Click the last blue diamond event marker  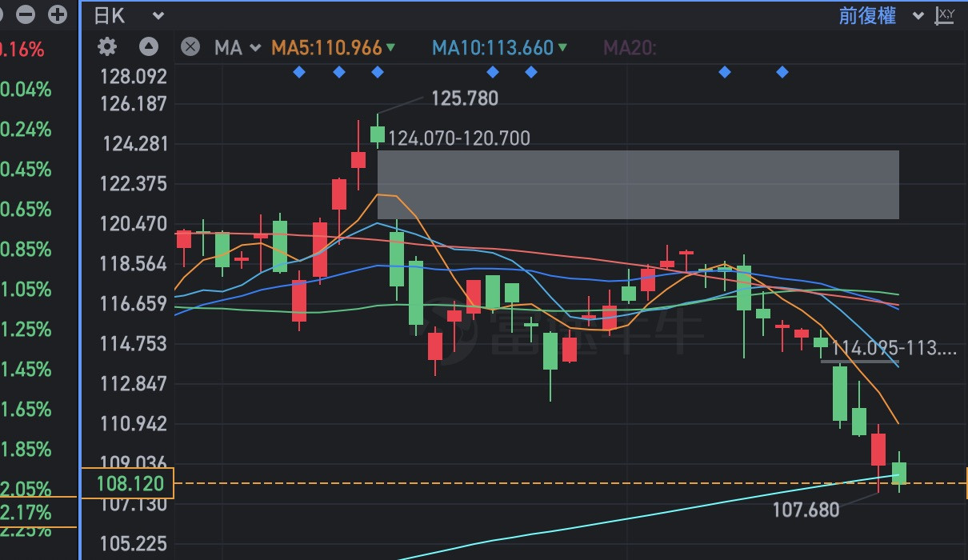click(782, 72)
